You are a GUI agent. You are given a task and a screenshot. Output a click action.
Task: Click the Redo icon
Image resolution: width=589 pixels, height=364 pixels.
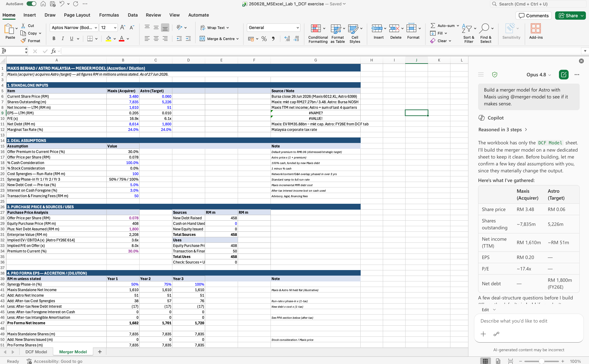[76, 4]
